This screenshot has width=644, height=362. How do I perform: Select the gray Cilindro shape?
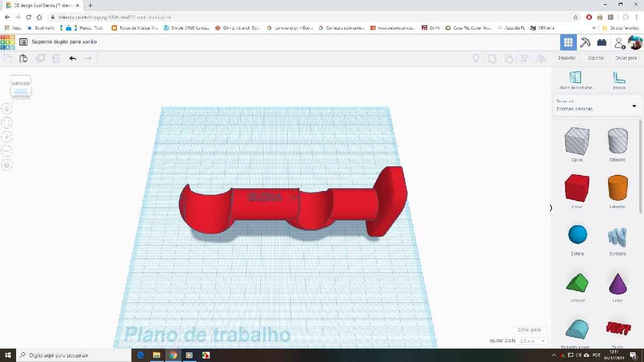coord(617,141)
